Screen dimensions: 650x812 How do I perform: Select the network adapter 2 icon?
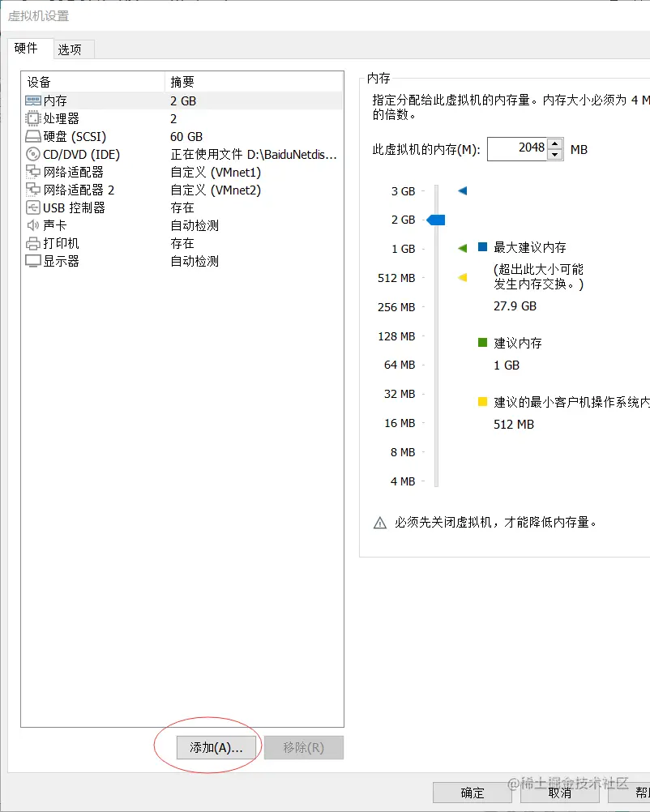(32, 190)
